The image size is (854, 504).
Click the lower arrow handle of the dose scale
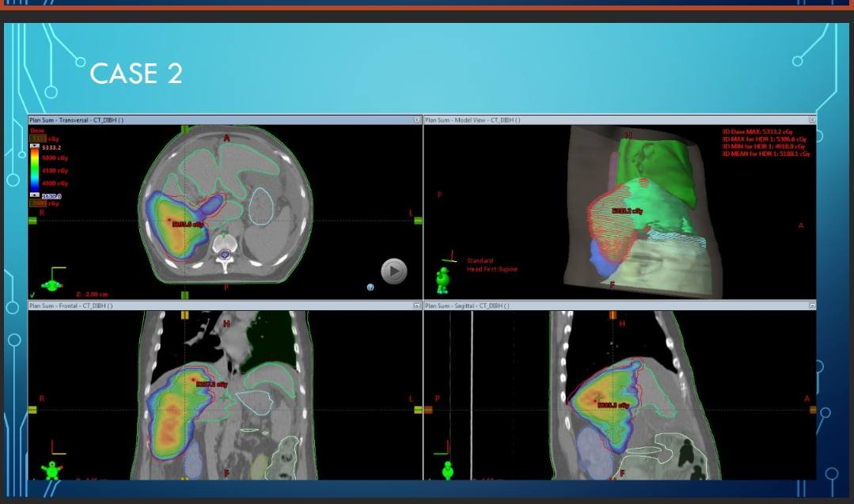pos(34,195)
